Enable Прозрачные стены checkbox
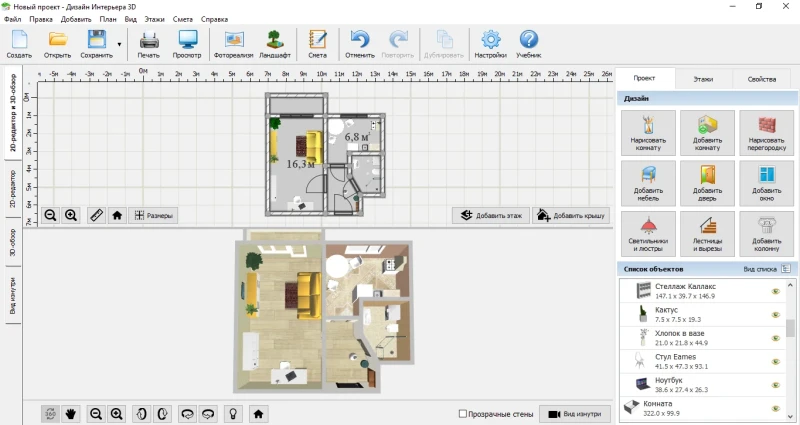800x425 pixels. [x=463, y=414]
